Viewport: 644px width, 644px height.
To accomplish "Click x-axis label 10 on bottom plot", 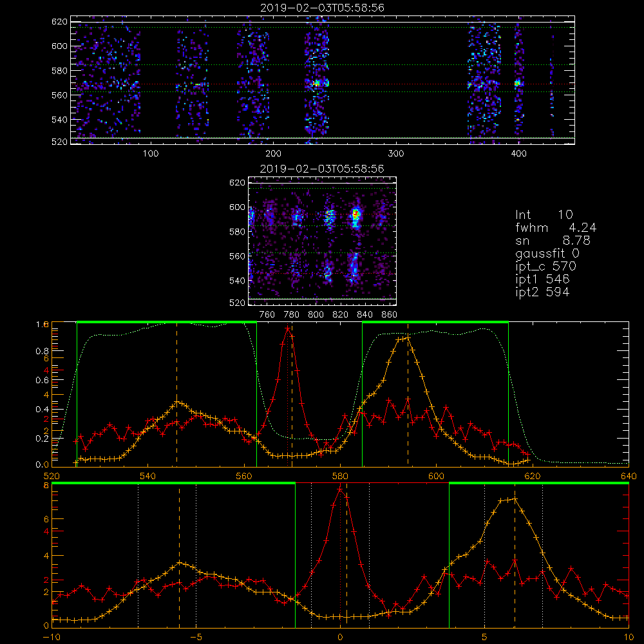I will 629,638.
